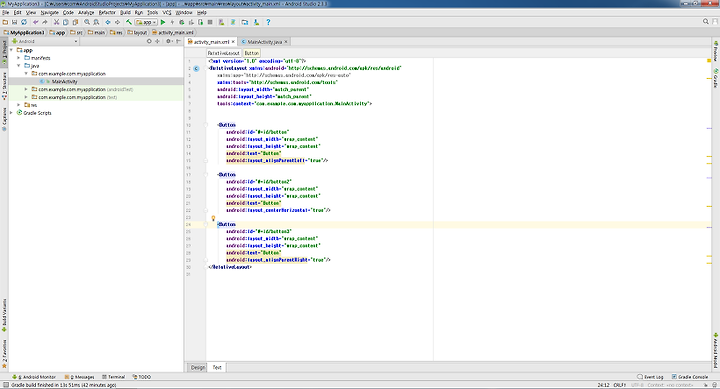Click the search everywhere magnifier icon
Screen dimensions: 720x389
coord(706,22)
